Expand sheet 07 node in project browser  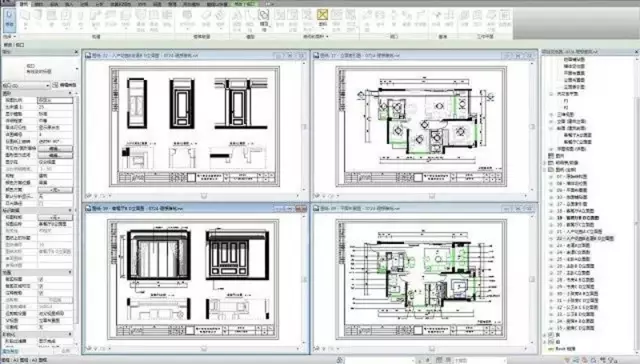point(552,177)
